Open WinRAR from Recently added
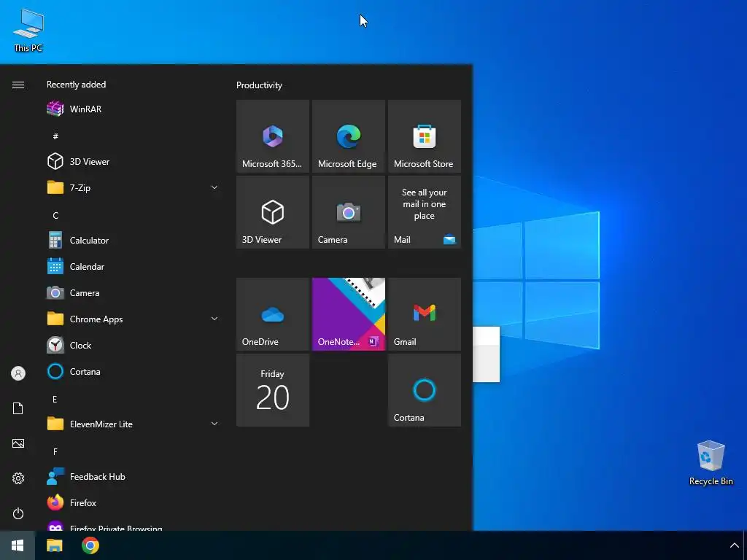Viewport: 747px width, 560px height. (x=133, y=109)
